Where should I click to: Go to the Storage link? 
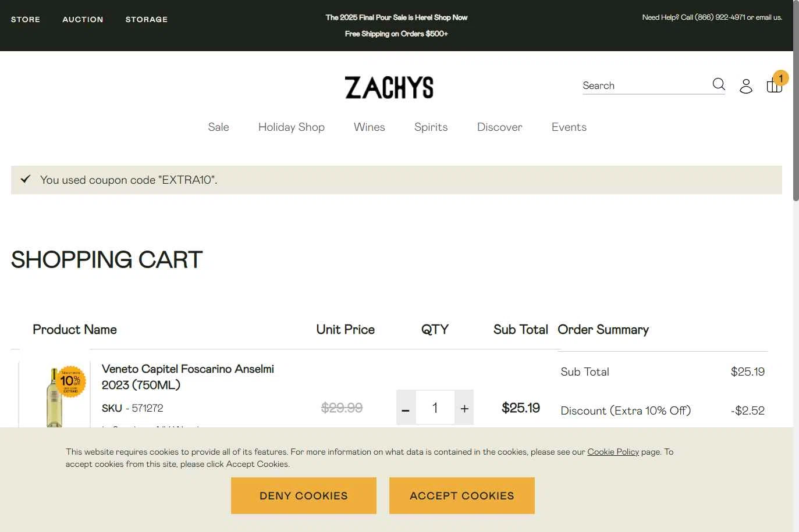[147, 19]
